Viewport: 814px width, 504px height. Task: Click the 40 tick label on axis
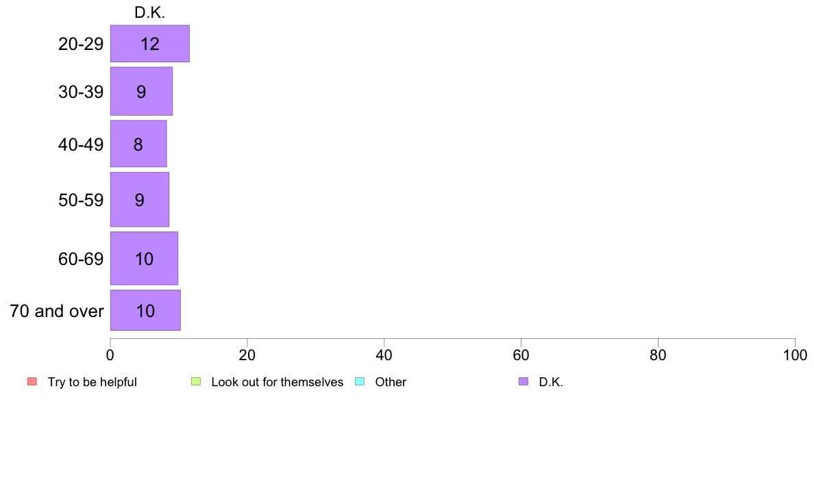[384, 355]
